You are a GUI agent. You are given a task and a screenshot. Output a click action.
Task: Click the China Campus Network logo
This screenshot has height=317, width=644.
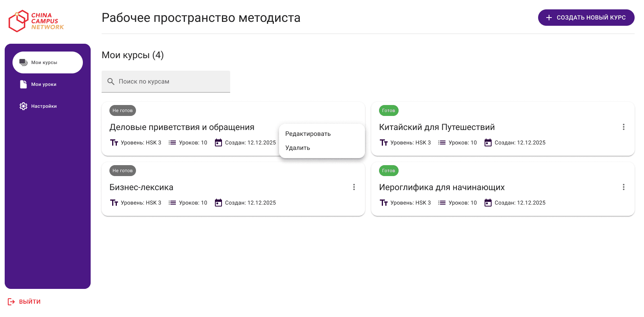(x=36, y=21)
